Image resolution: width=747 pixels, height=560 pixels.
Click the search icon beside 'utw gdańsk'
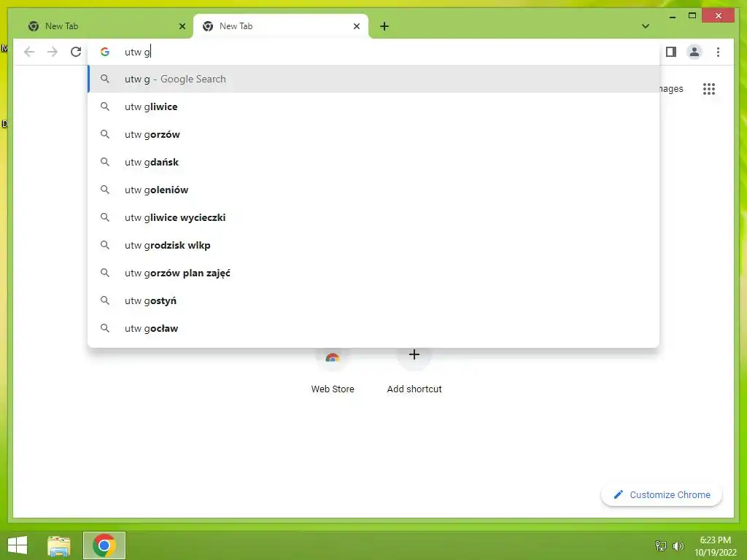click(x=105, y=162)
